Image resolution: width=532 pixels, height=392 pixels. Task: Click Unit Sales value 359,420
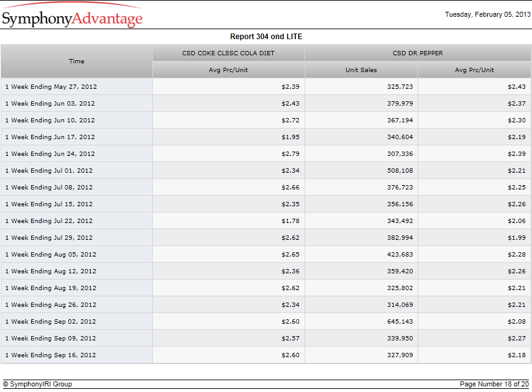pyautogui.click(x=400, y=271)
